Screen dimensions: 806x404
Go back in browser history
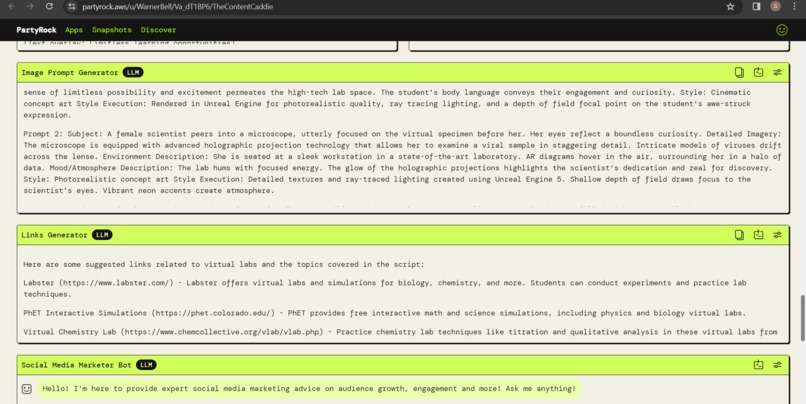11,7
